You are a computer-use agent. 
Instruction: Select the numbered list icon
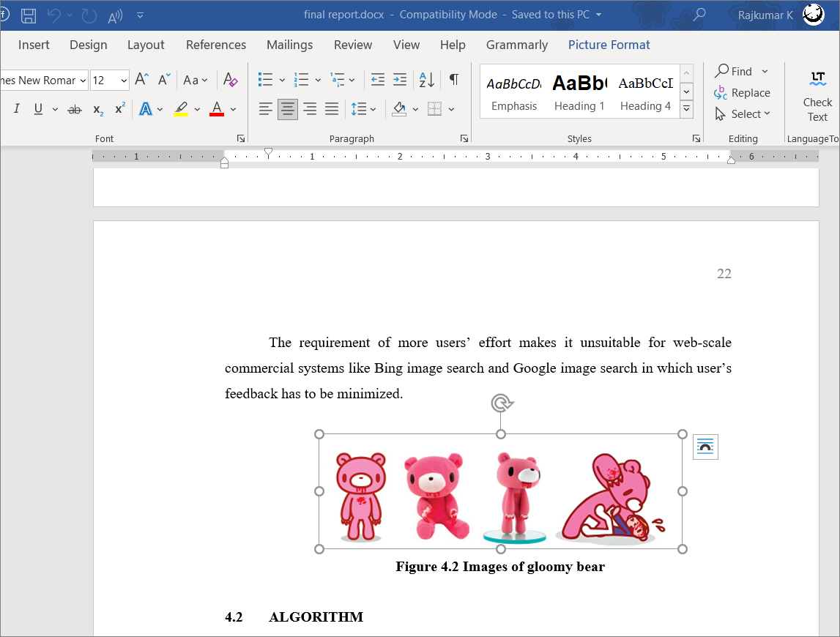pyautogui.click(x=300, y=78)
